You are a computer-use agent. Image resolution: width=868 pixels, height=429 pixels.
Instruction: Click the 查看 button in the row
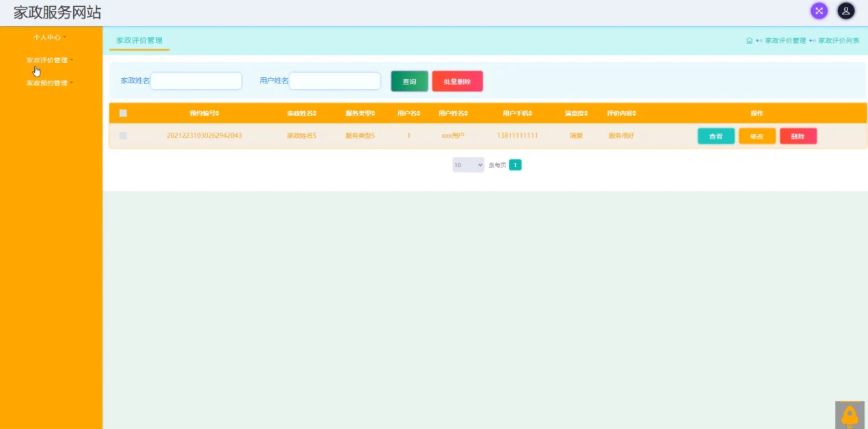click(716, 136)
